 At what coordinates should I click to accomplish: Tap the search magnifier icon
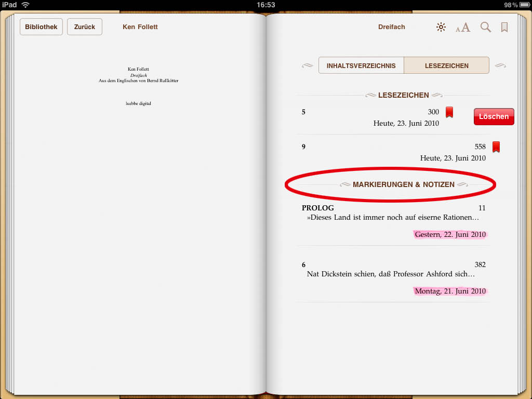(x=486, y=27)
